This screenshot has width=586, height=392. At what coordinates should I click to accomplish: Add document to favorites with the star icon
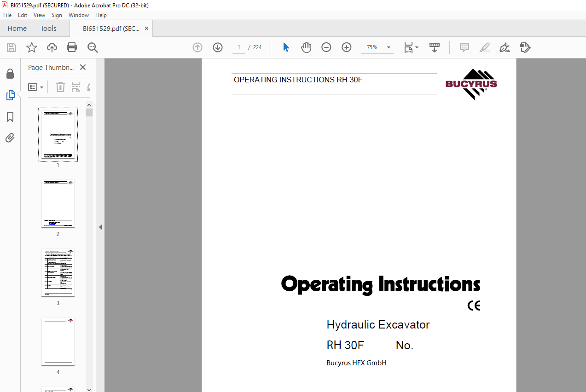(x=31, y=47)
